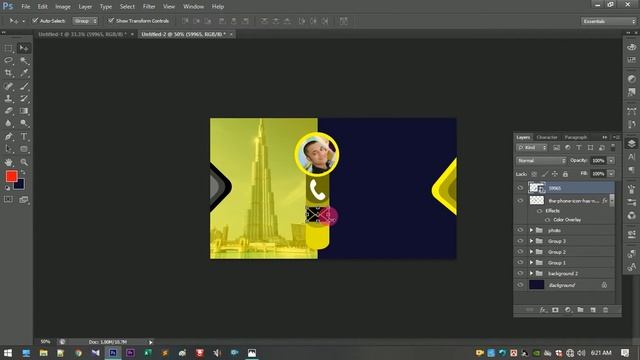Hide the 59965 layer
The height and width of the screenshot is (360, 640).
point(520,188)
